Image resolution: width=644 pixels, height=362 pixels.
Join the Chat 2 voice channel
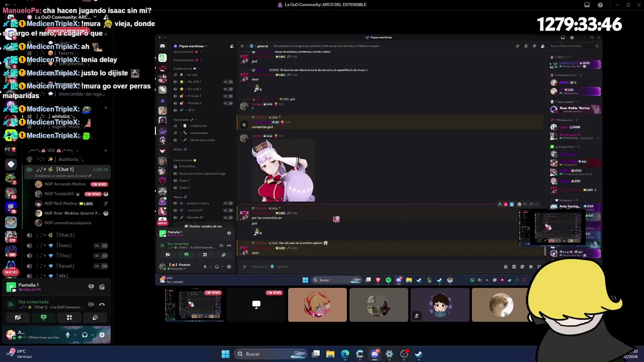67,235
